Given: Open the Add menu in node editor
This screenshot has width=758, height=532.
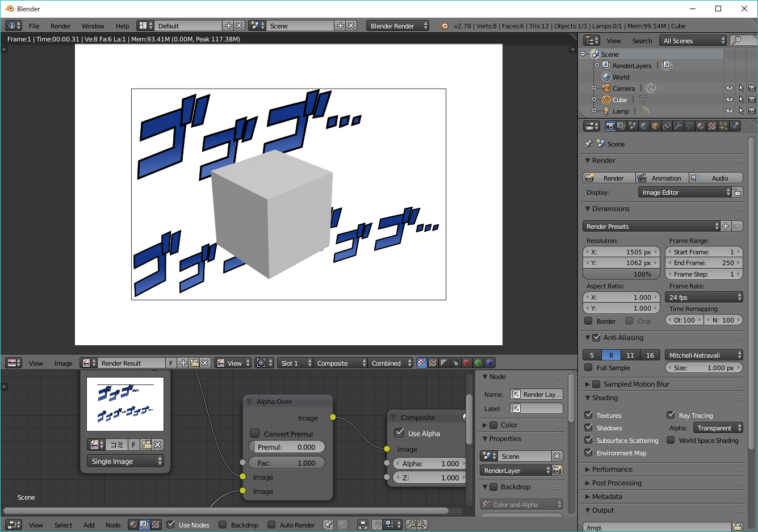Looking at the screenshot, I should [x=89, y=525].
